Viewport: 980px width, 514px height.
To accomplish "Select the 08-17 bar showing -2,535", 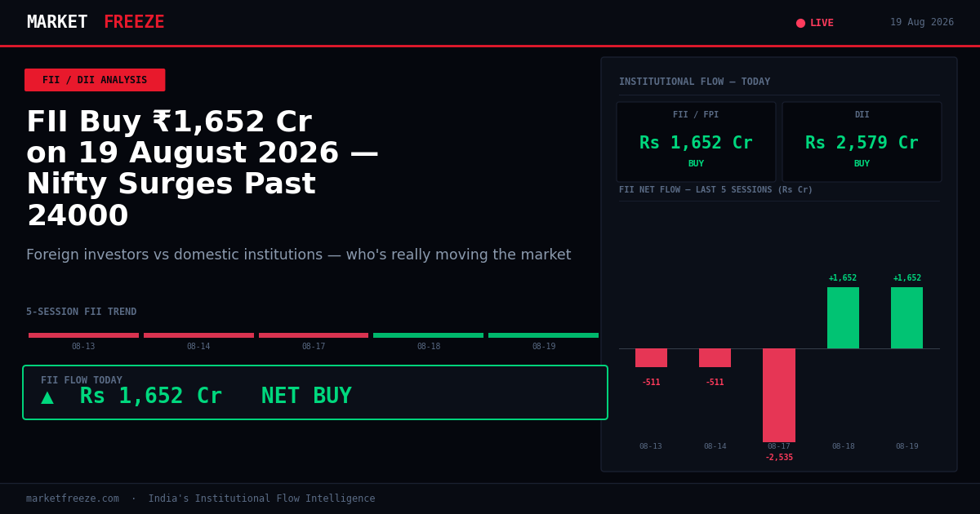I will coord(779,395).
